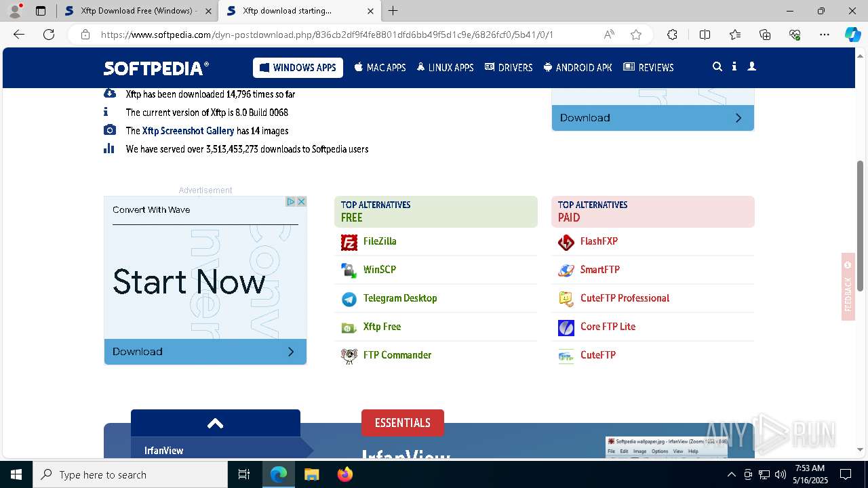Open the WinSCP link
This screenshot has height=488, width=868.
pyautogui.click(x=380, y=270)
